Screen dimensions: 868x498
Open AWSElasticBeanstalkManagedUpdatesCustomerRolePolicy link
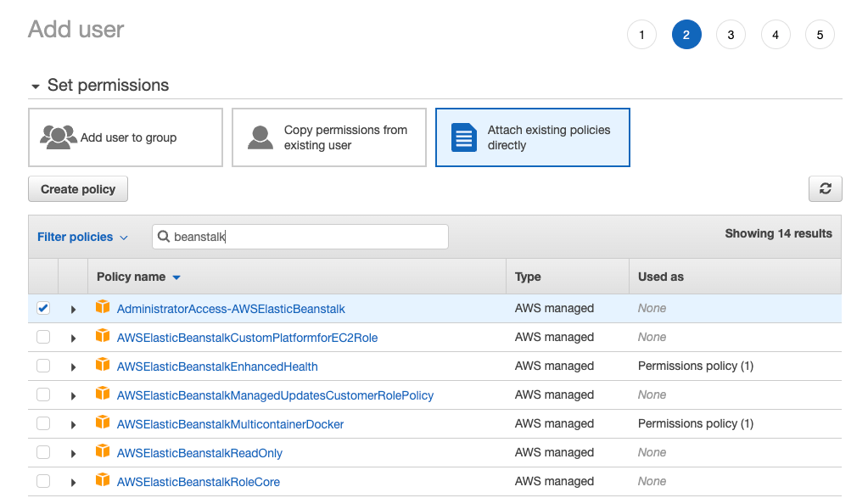point(275,395)
